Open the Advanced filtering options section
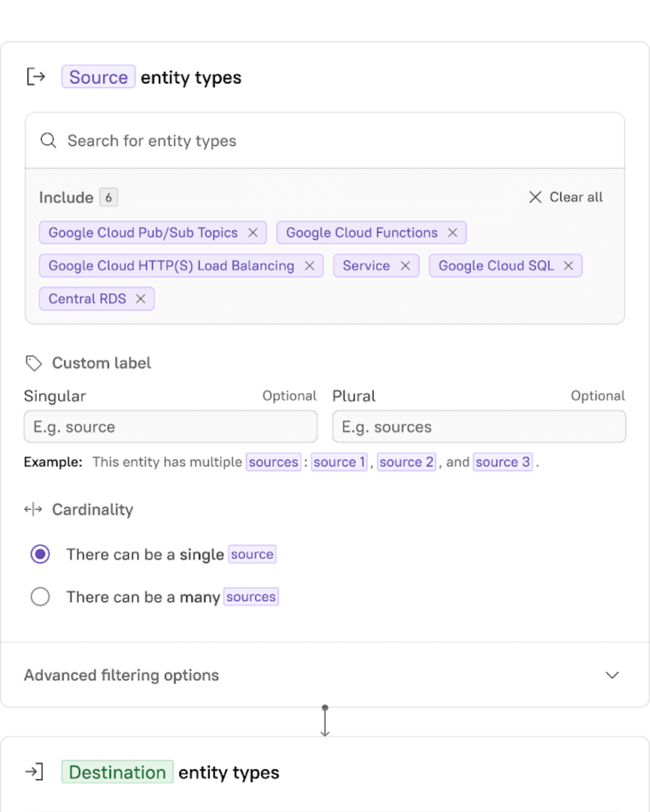 coord(121,675)
